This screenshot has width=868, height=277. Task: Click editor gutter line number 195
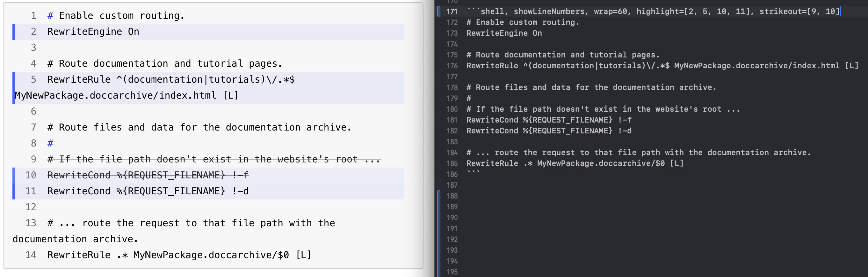click(452, 272)
